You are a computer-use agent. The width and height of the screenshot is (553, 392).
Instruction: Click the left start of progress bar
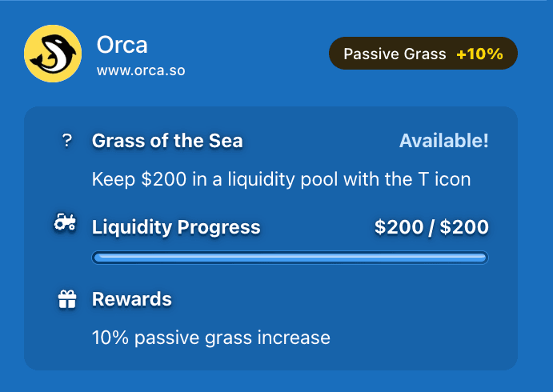coord(98,258)
